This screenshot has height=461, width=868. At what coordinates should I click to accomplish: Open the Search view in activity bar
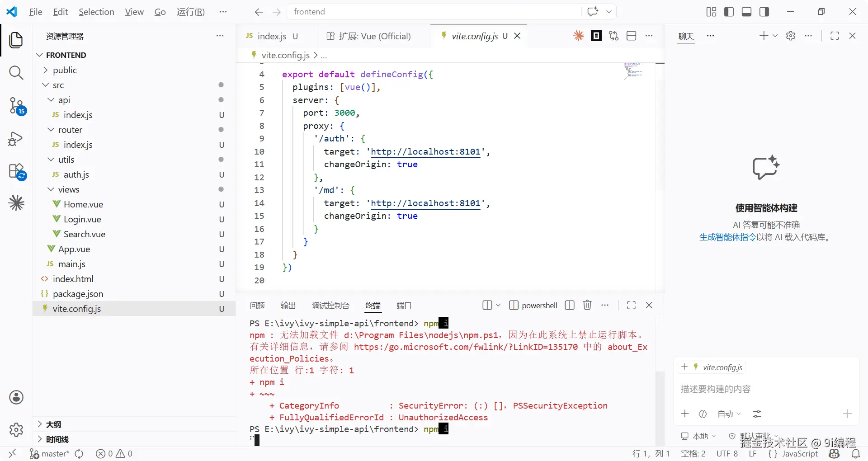click(x=16, y=73)
